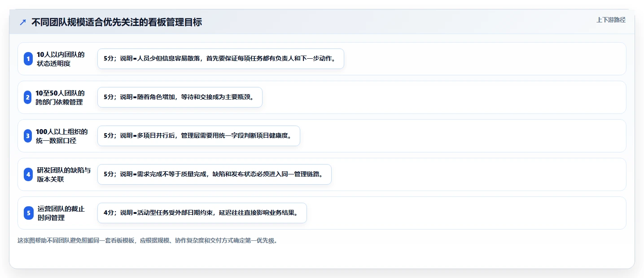Click the note about 负责人和下一步动作
The height and width of the screenshot is (278, 644).
tap(221, 59)
